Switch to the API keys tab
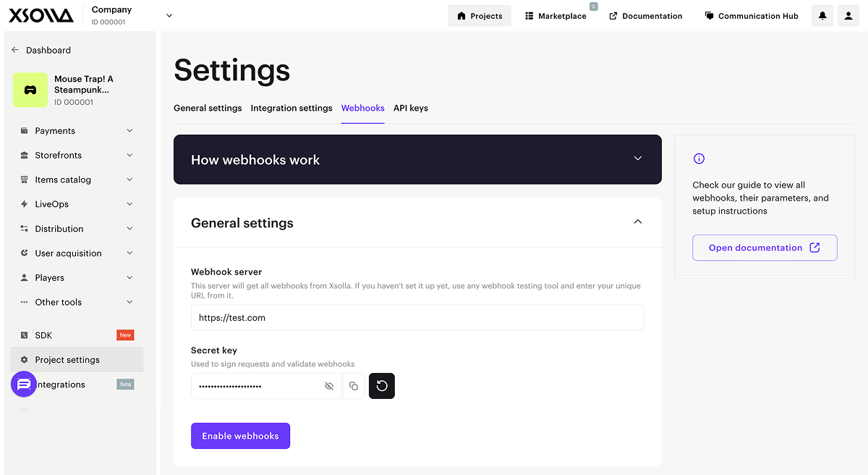The height and width of the screenshot is (475, 868). [x=410, y=108]
